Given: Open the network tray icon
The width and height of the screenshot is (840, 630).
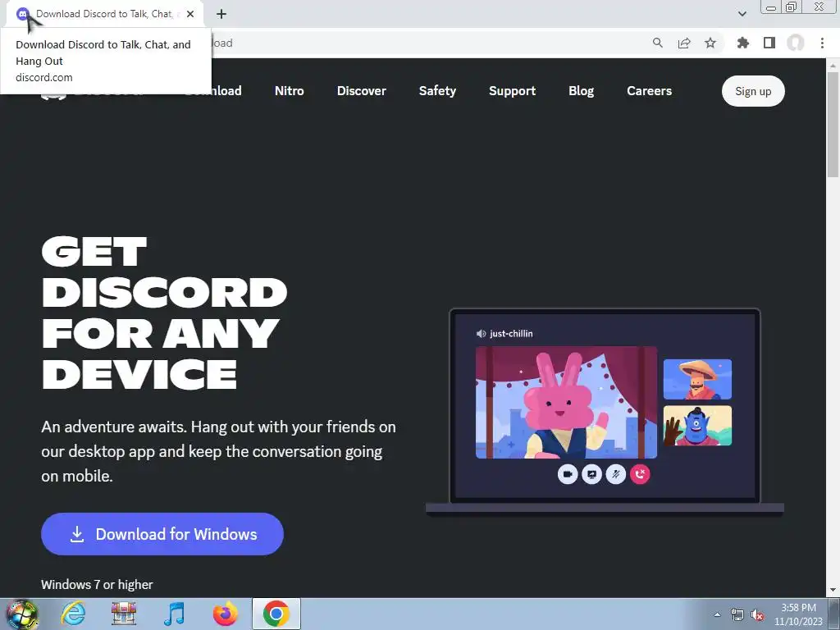Looking at the screenshot, I should (737, 614).
